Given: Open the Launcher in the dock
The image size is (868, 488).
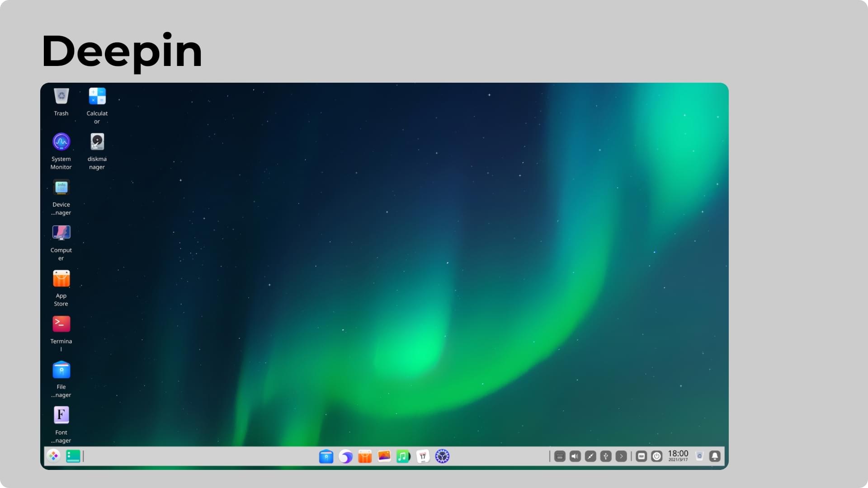Looking at the screenshot, I should tap(54, 456).
